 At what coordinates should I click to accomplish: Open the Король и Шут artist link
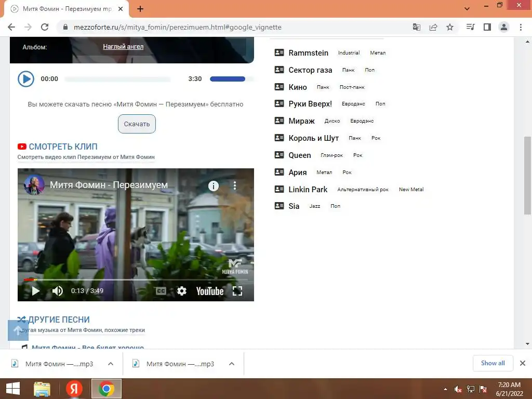(313, 138)
